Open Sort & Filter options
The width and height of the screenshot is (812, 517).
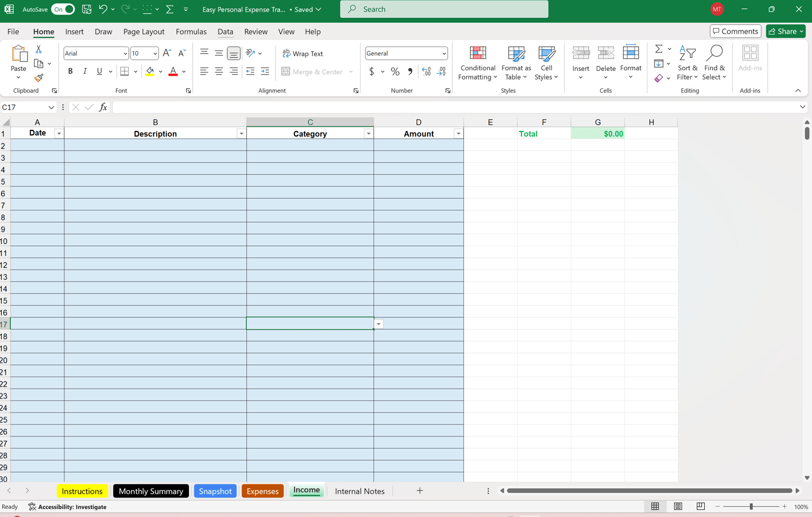click(x=687, y=63)
